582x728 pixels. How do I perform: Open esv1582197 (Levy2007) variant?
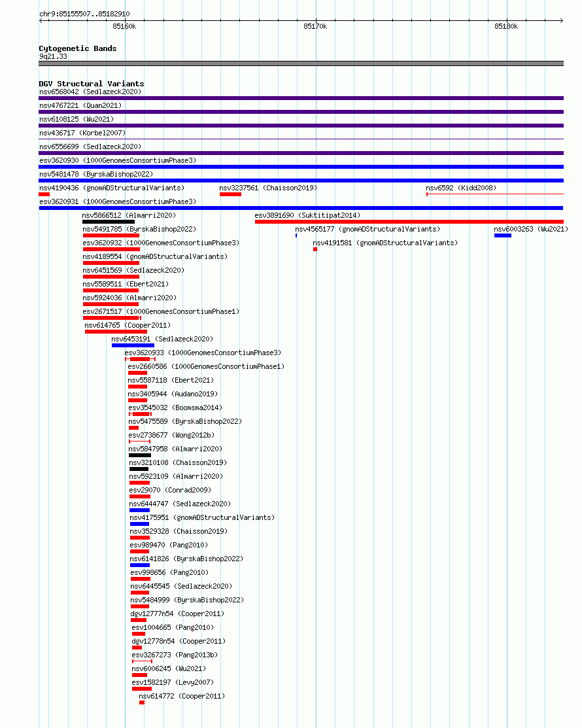click(x=173, y=682)
